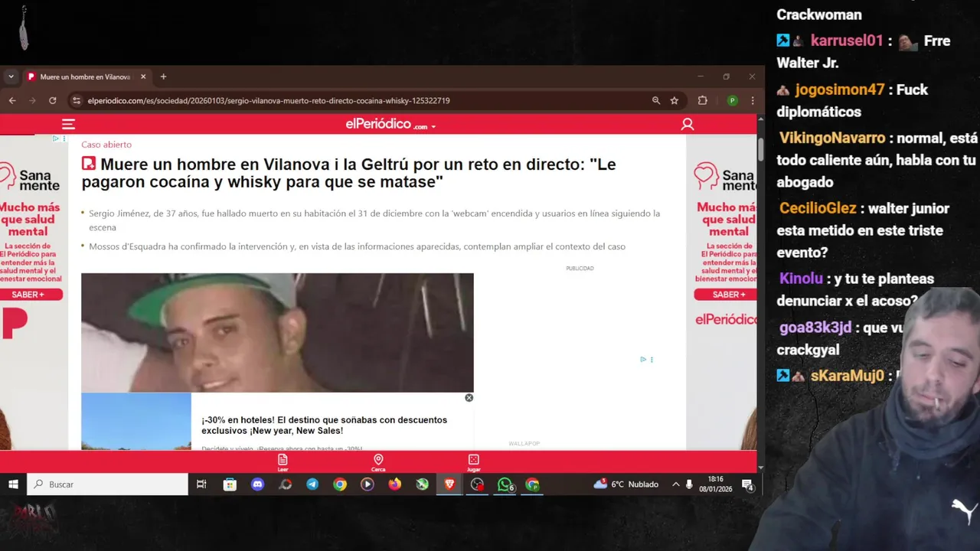The height and width of the screenshot is (551, 980).
Task: Click the user account icon on elPeriódico
Action: (687, 124)
